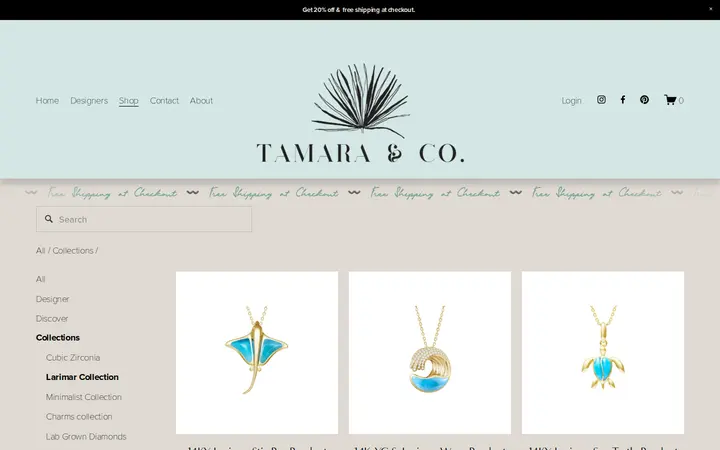
Task: Open the Designers menu item
Action: [89, 101]
